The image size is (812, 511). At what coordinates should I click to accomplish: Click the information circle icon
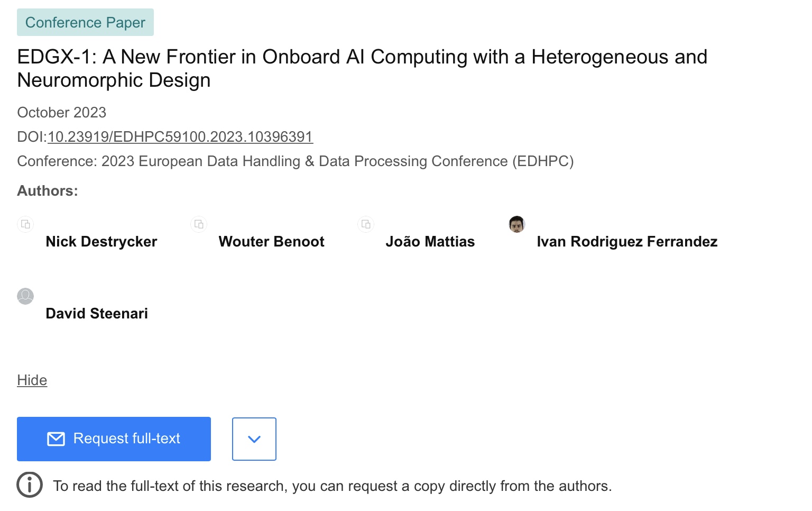[30, 485]
